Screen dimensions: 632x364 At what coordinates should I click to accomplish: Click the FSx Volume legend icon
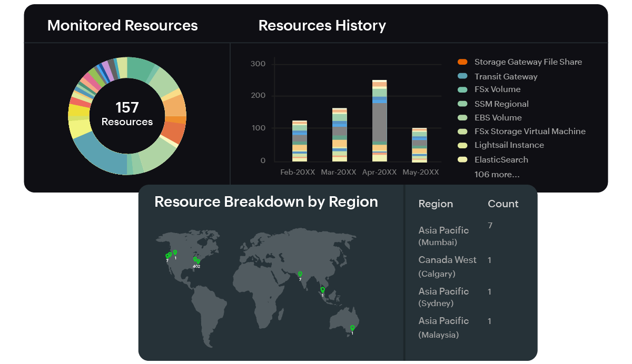tap(463, 90)
